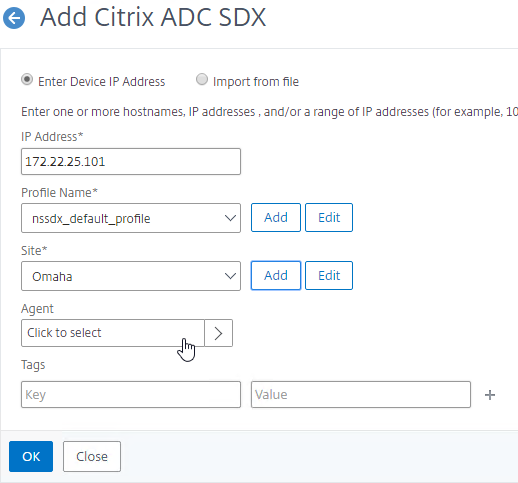
Task: Focus the Tags Key field
Action: click(131, 395)
